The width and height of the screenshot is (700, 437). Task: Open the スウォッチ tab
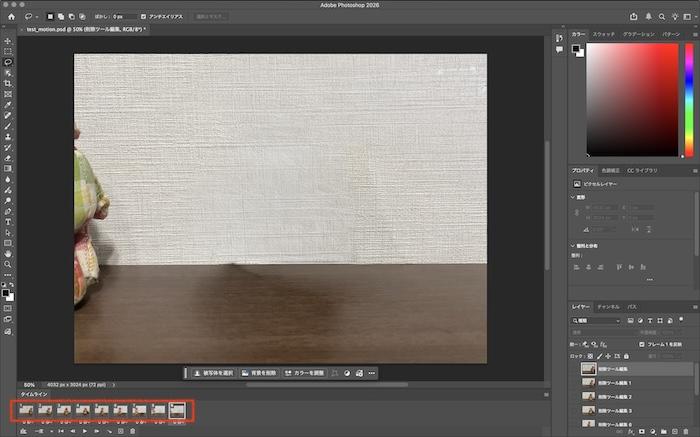tap(604, 34)
